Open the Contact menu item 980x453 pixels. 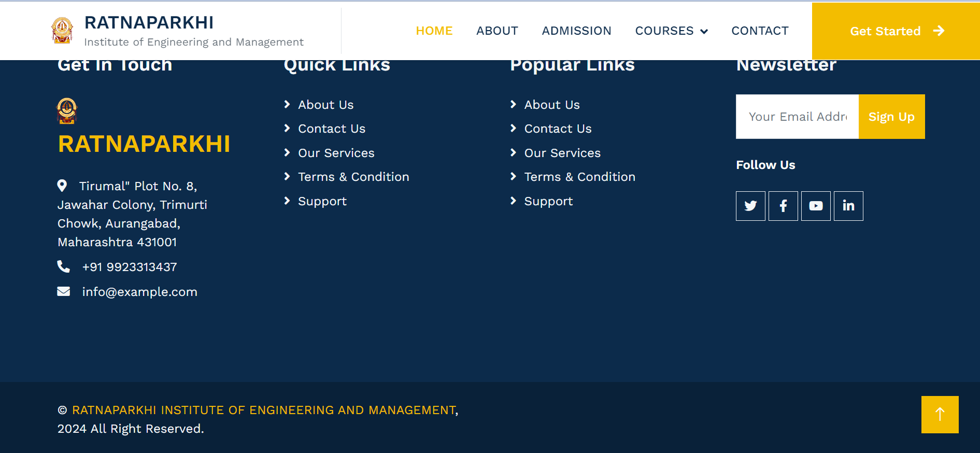click(x=759, y=31)
